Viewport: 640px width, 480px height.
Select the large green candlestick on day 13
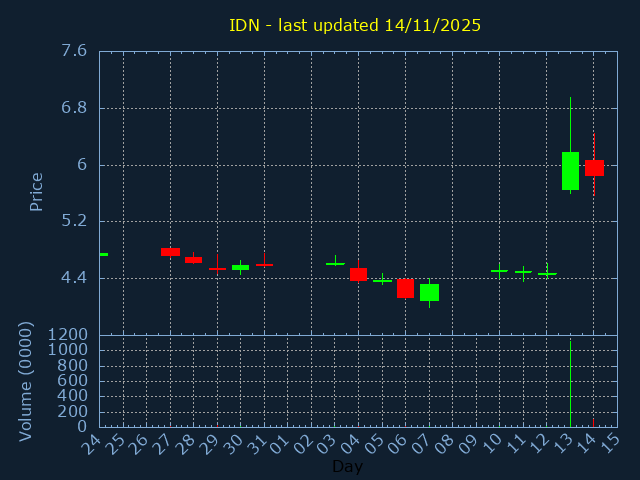point(570,171)
